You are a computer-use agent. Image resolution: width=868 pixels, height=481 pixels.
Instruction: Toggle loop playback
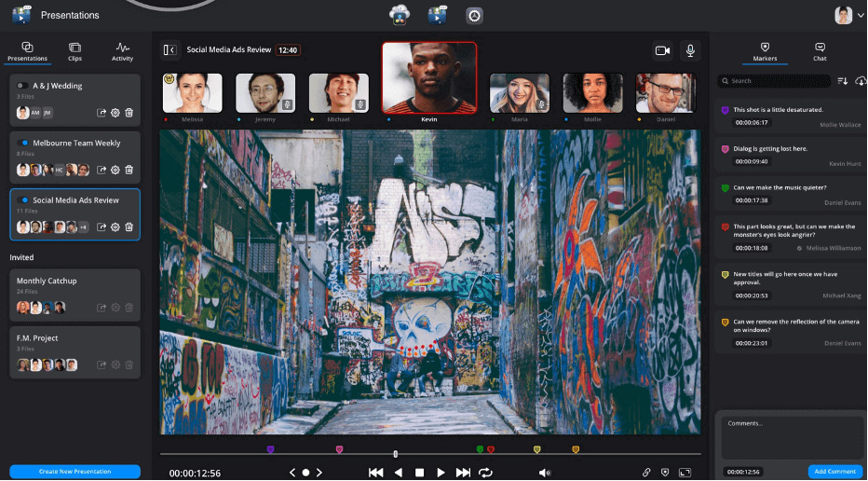(485, 473)
